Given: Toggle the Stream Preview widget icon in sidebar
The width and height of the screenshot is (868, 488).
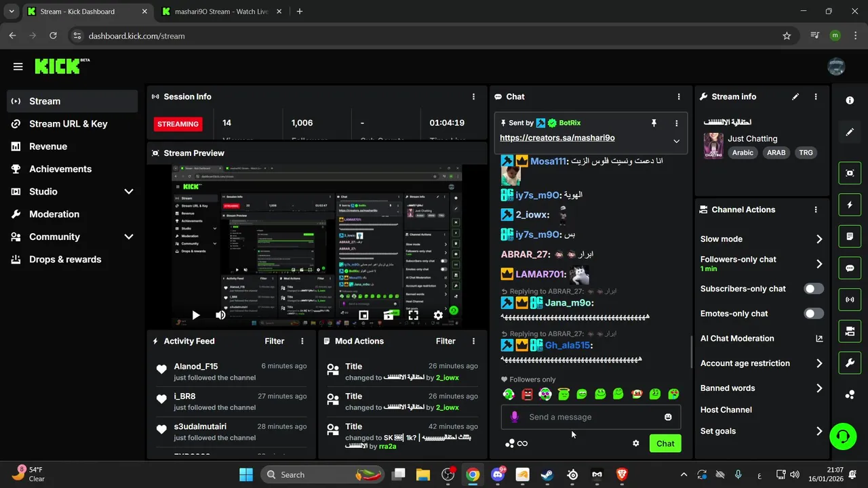Looking at the screenshot, I should [850, 173].
